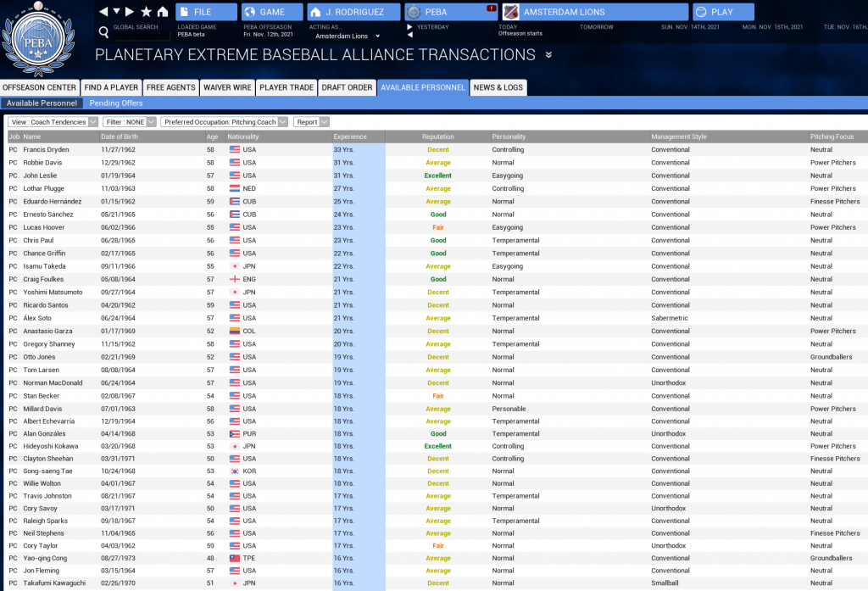Image resolution: width=868 pixels, height=591 pixels.
Task: Click the Puerto Rico flag in Alan Gonzáles's row
Action: [x=235, y=433]
